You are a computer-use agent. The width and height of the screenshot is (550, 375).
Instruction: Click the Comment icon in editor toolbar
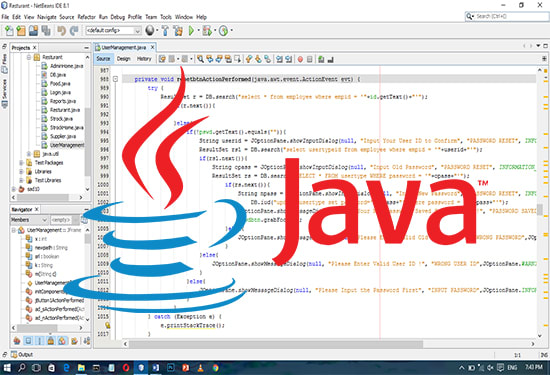[x=321, y=59]
